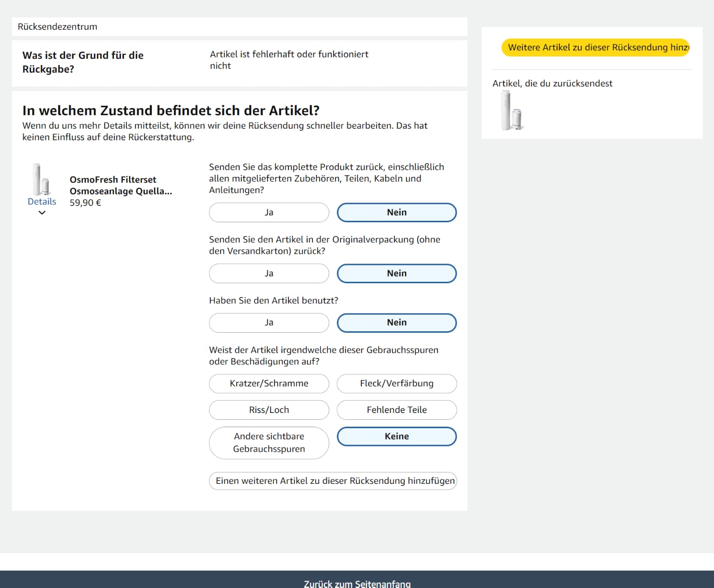Click the price 59,90 €
Viewport: 714px width, 588px height.
85,203
